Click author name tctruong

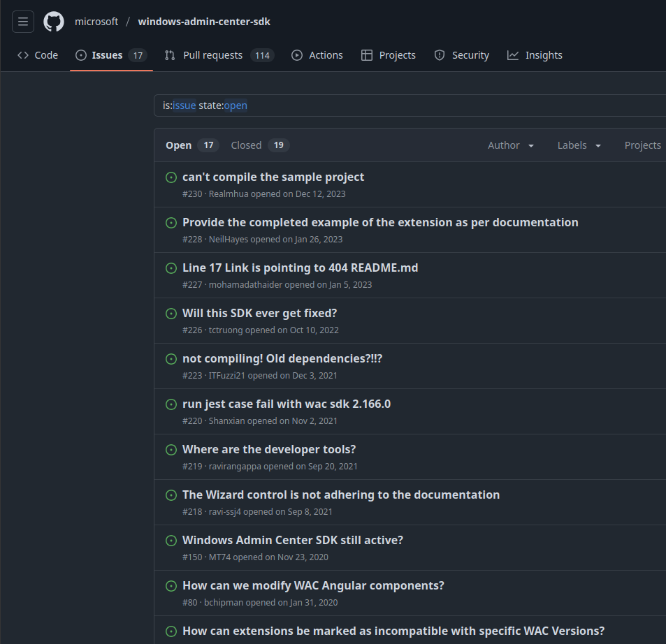coord(226,330)
